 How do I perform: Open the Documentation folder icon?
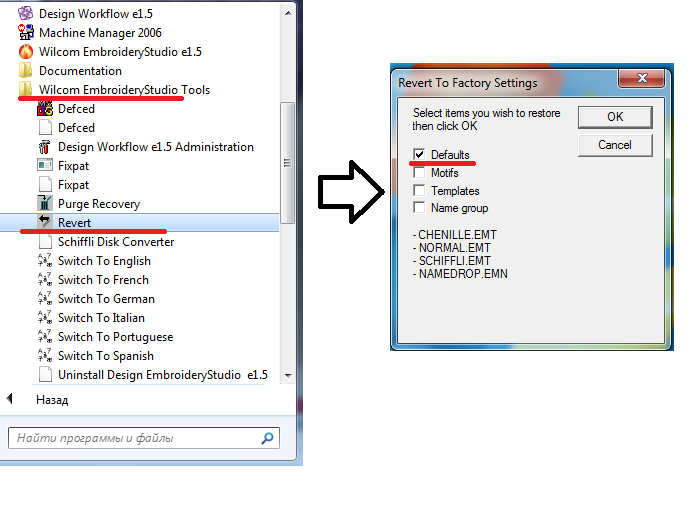pos(25,71)
